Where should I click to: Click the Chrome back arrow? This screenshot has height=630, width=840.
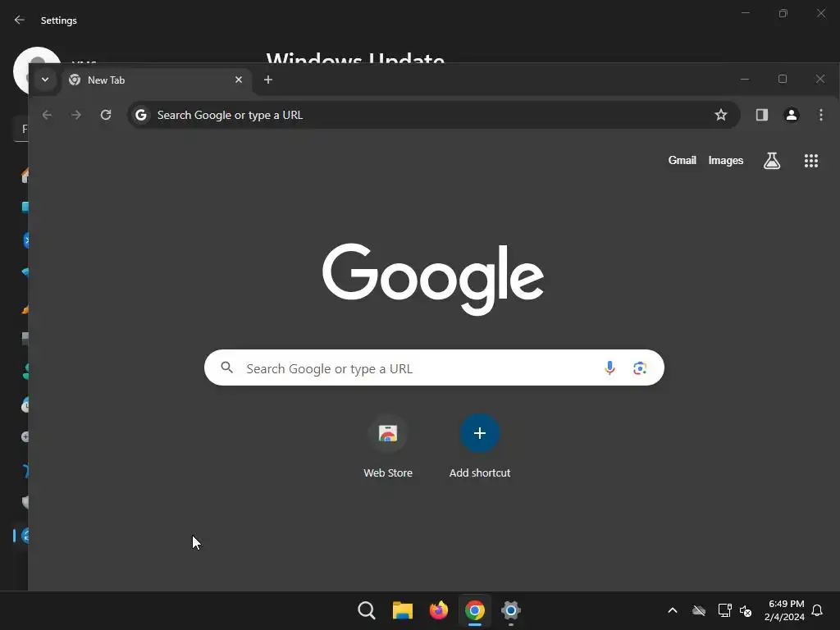(x=47, y=115)
